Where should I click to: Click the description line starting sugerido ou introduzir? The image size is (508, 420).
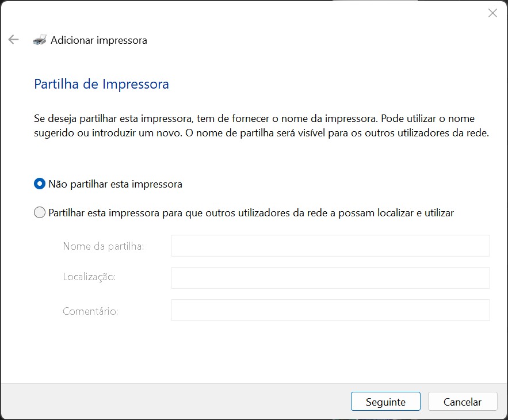coord(261,133)
